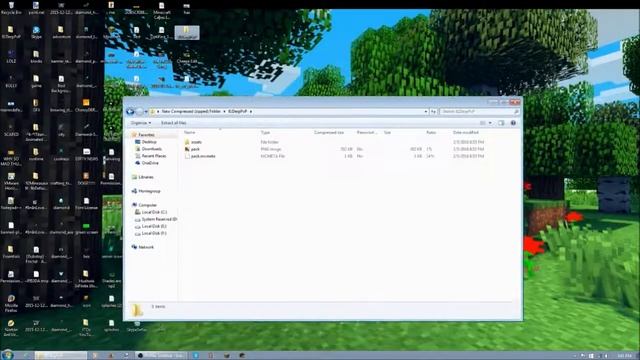Click the Explorer search field
This screenshot has height=360, width=640.
tap(479, 111)
